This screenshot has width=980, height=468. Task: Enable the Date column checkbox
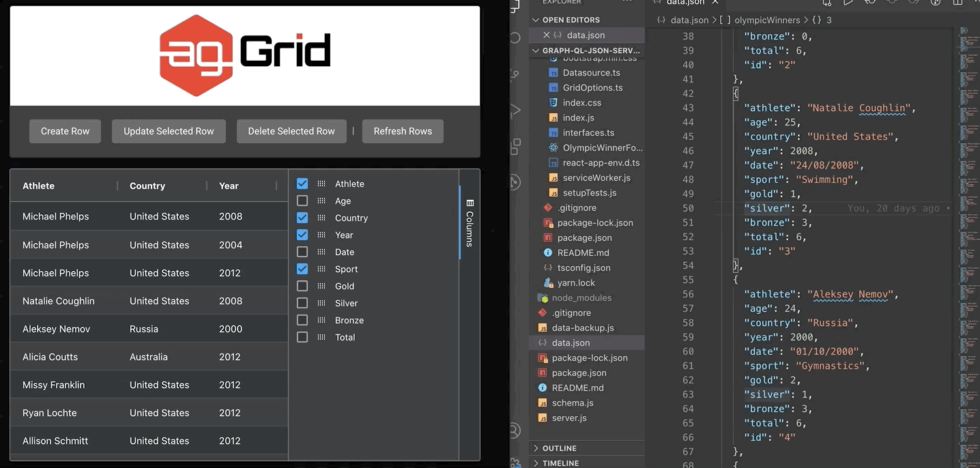[x=302, y=252]
